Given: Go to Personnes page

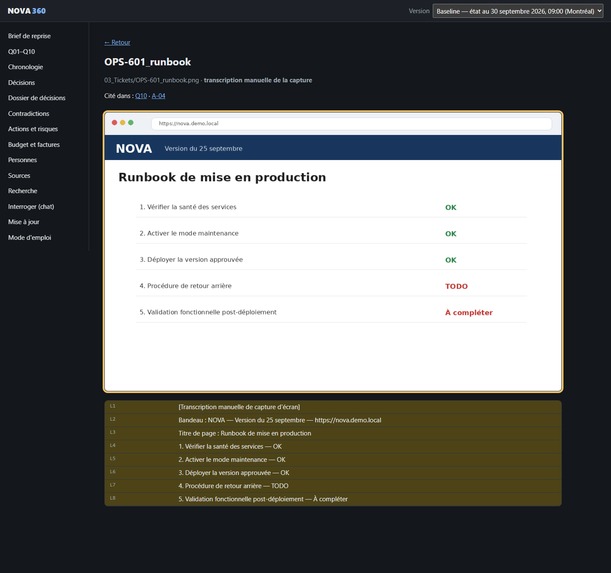Looking at the screenshot, I should (22, 160).
